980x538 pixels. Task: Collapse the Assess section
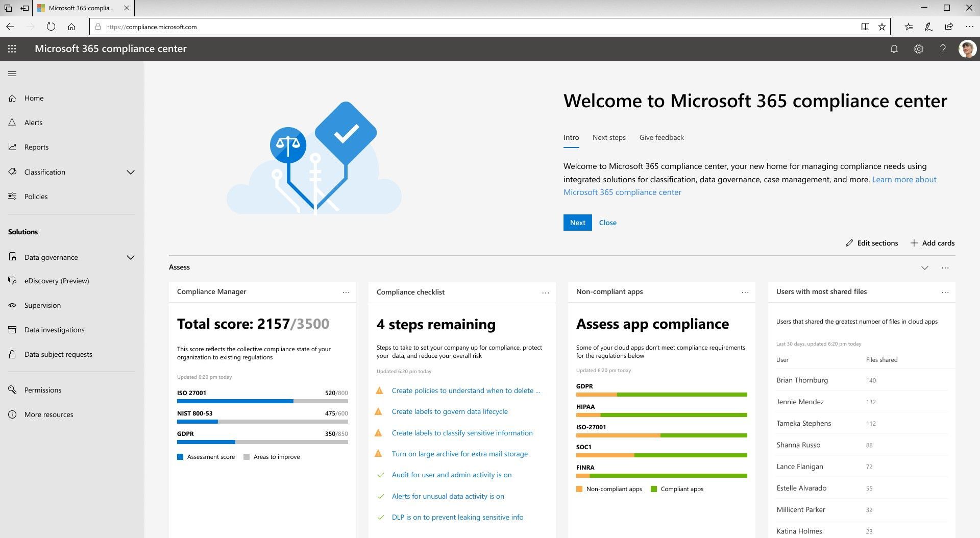924,267
